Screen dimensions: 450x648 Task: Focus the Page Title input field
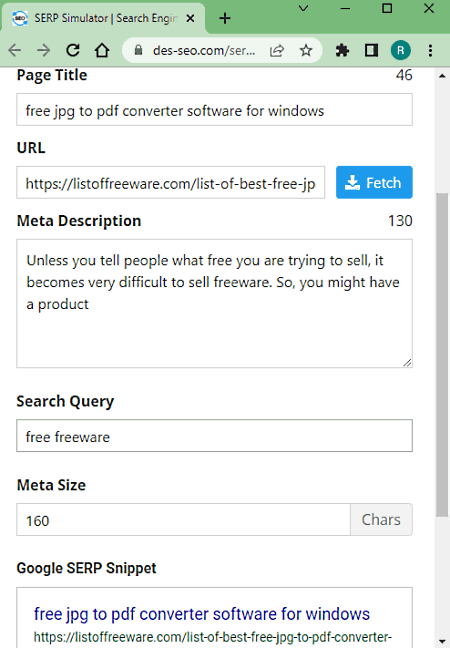214,110
